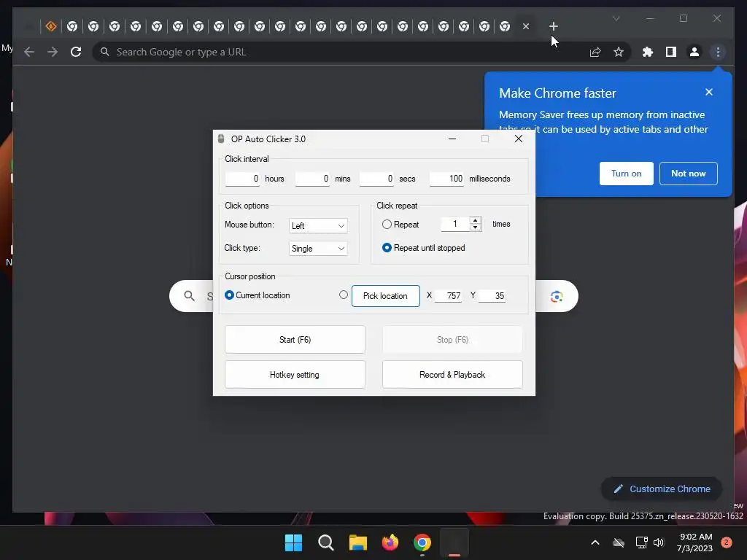Image resolution: width=747 pixels, height=560 pixels.
Task: Edit the milliseconds interval field
Action: tap(446, 179)
